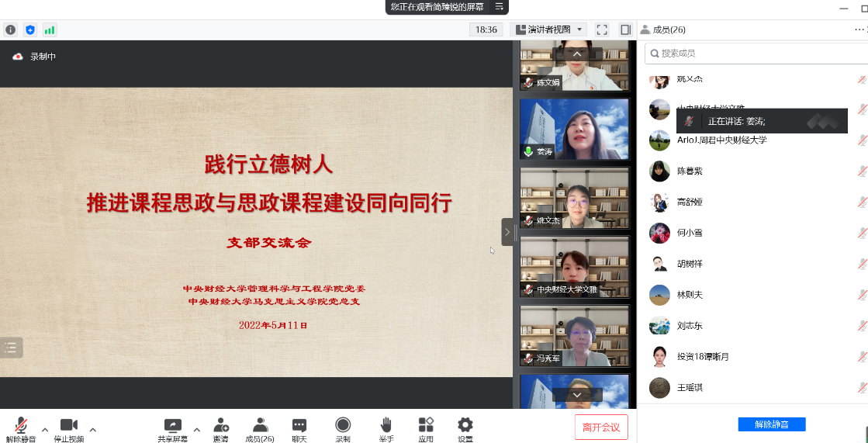Open the 聊天 chat icon
Screen dimensions: 868x443
(299, 428)
